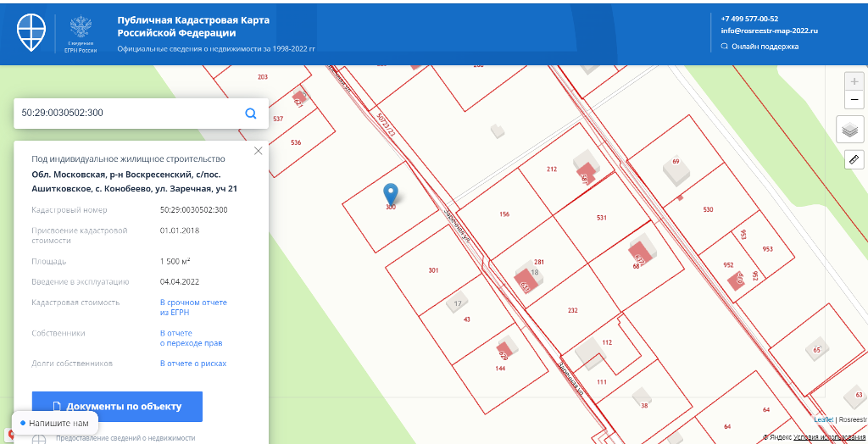Zoom in on the map
The width and height of the screenshot is (868, 444).
pos(854,81)
